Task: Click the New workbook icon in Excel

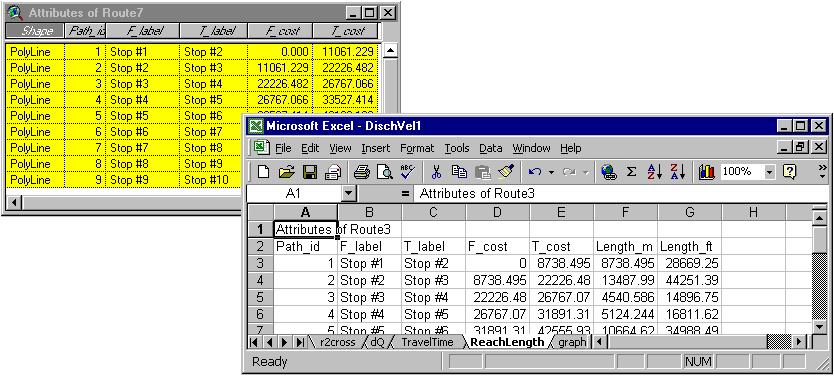Action: (263, 172)
